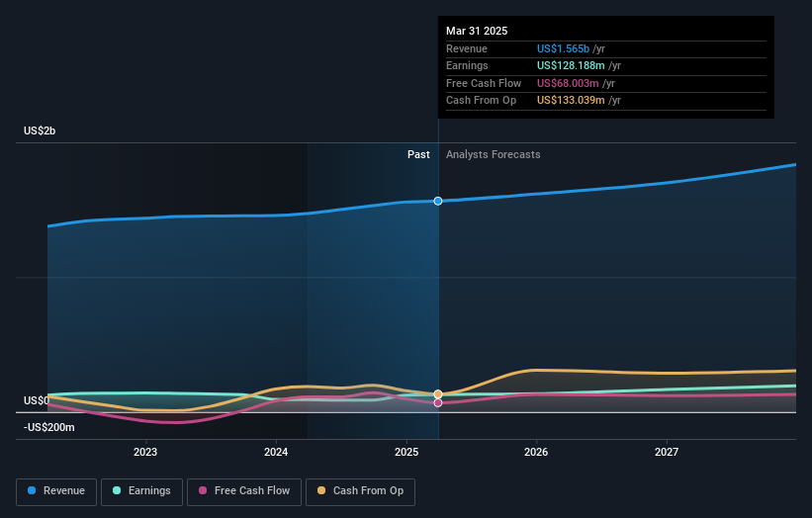Viewport: 812px width, 518px height.
Task: Click the Analysts Forecasts label
Action: pyautogui.click(x=493, y=155)
